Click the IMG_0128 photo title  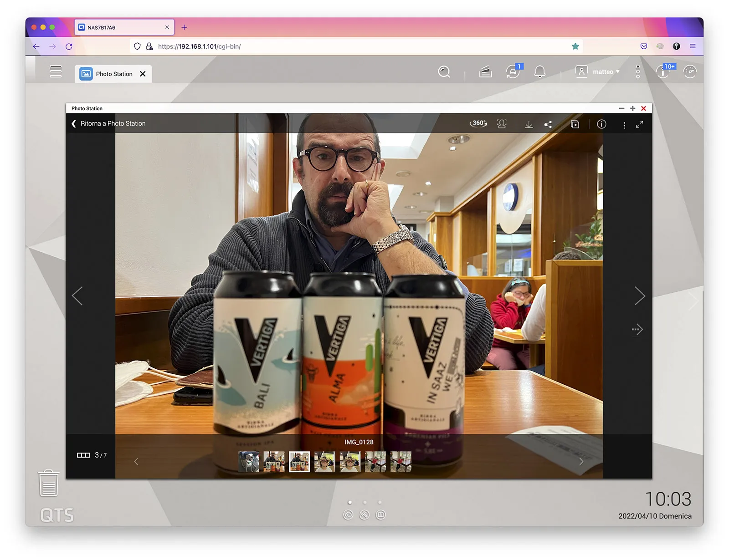pos(359,442)
